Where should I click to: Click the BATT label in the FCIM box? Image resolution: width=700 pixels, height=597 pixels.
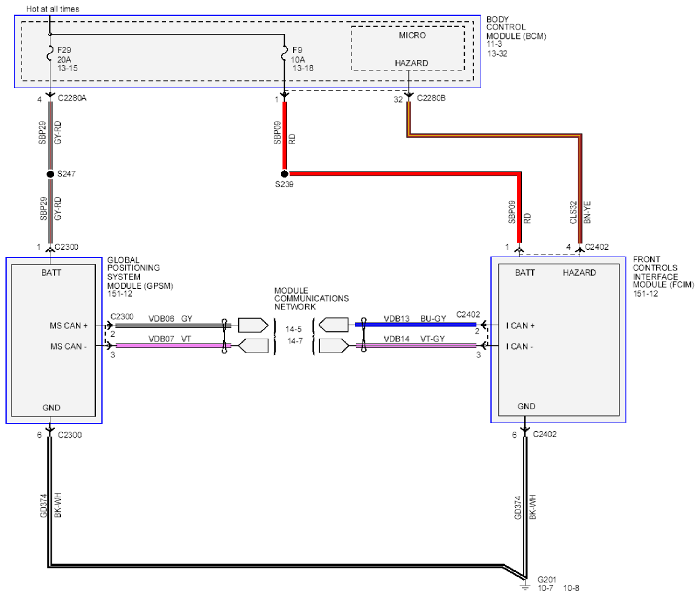525,272
